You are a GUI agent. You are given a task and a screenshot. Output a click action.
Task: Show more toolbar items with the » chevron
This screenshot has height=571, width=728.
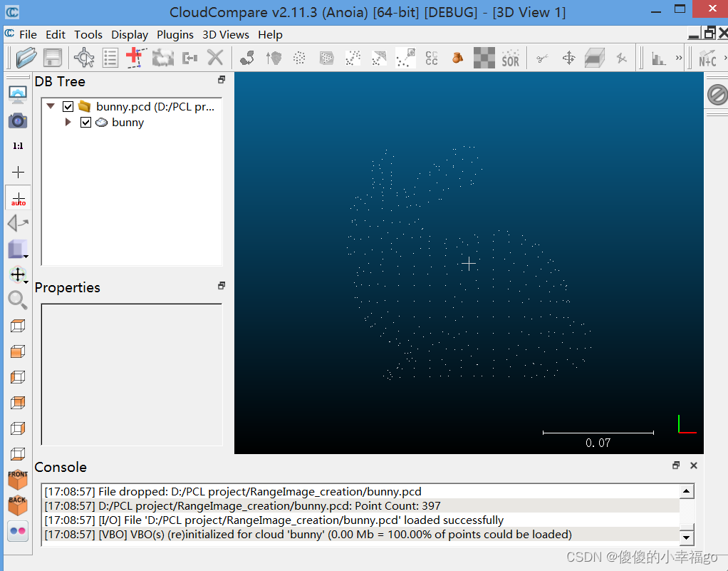point(679,58)
